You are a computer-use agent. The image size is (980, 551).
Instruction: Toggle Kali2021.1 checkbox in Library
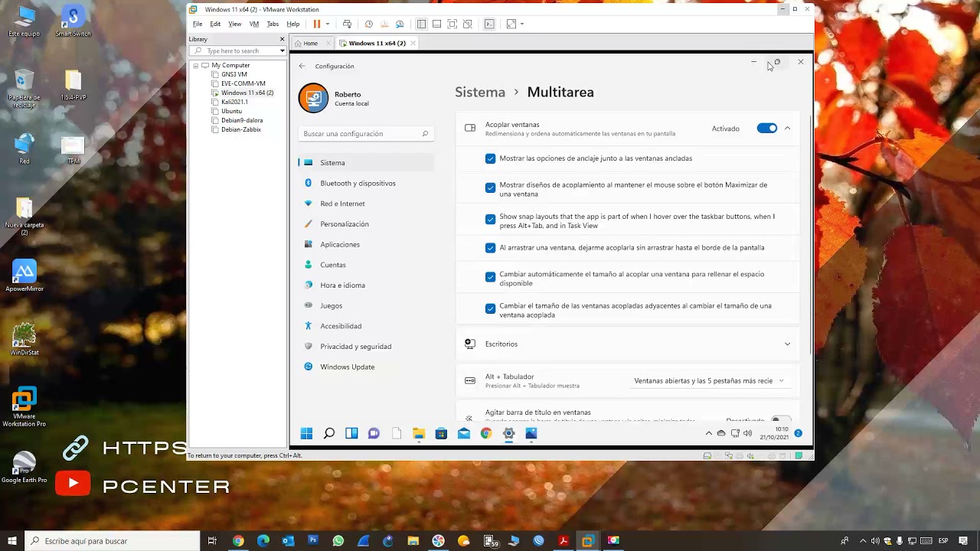coord(215,102)
